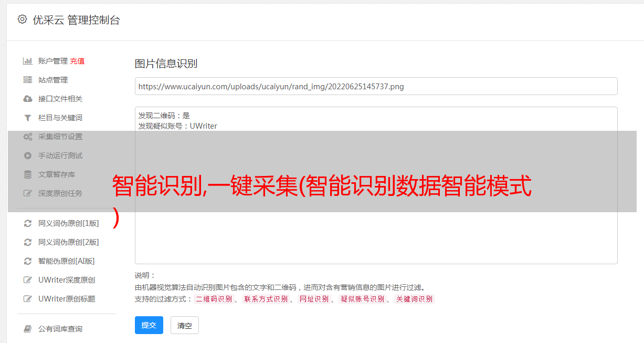Viewport: 644px width, 343px height.
Task: Click the edit icon next to UWriter深度原创
Action: pyautogui.click(x=28, y=280)
